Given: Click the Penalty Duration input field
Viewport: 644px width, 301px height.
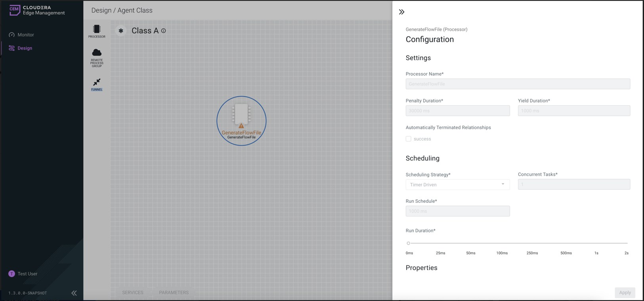Looking at the screenshot, I should click(457, 111).
